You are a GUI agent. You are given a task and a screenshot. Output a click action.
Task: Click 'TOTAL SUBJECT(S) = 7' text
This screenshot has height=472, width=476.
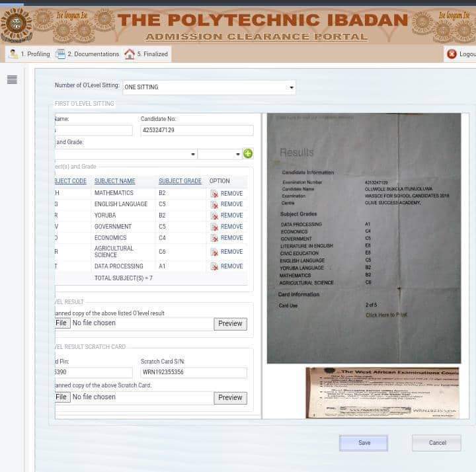[124, 278]
